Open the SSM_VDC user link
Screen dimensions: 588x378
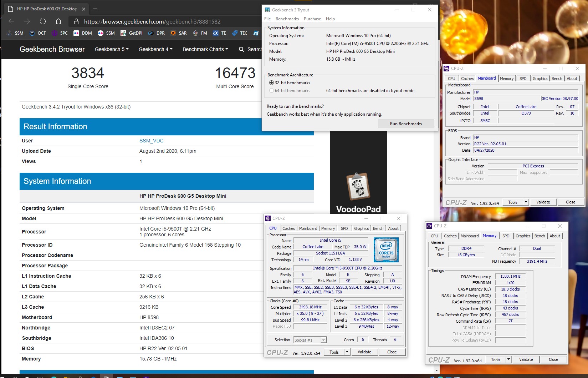151,141
